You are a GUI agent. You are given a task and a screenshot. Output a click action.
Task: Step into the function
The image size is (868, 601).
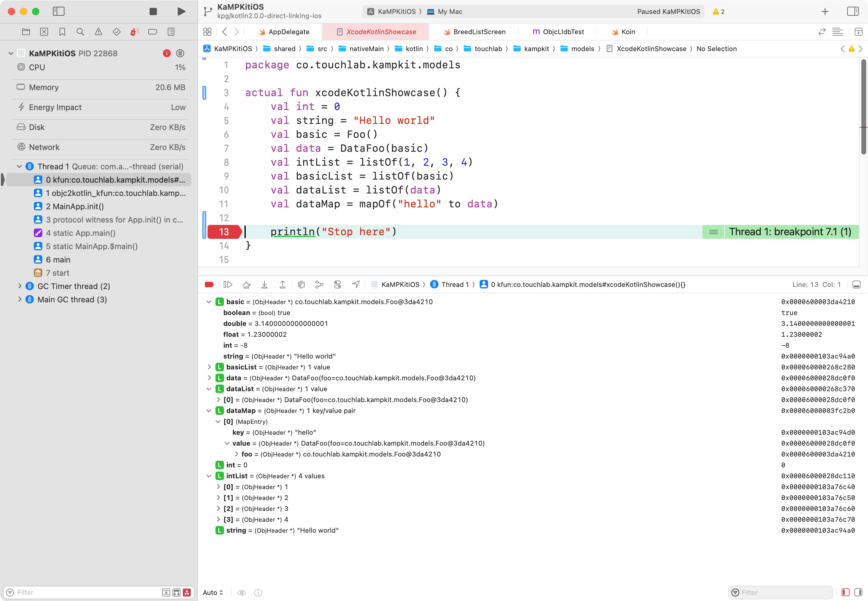264,284
